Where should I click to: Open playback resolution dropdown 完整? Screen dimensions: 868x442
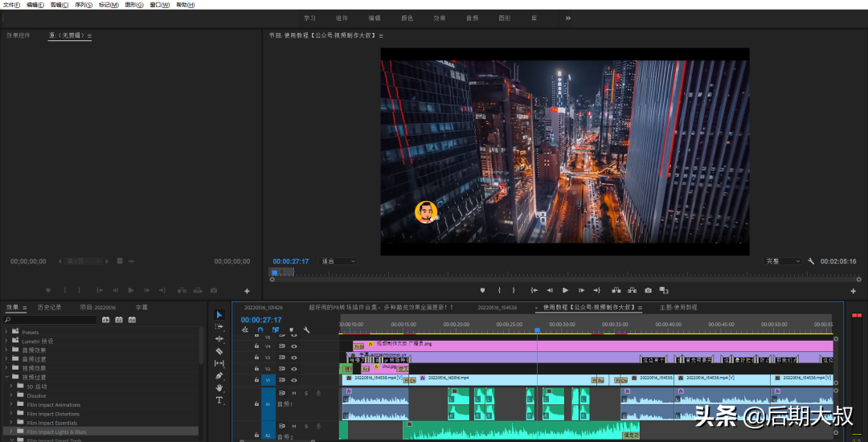783,261
